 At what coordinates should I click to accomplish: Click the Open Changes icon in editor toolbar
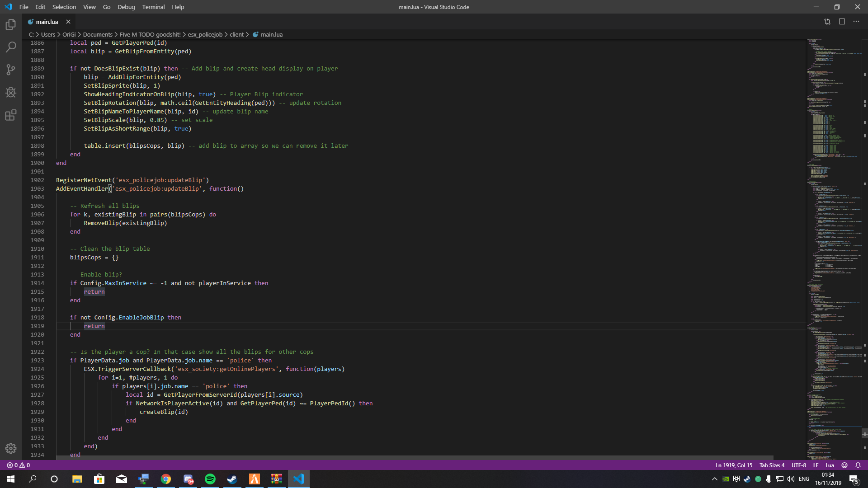[x=827, y=22]
